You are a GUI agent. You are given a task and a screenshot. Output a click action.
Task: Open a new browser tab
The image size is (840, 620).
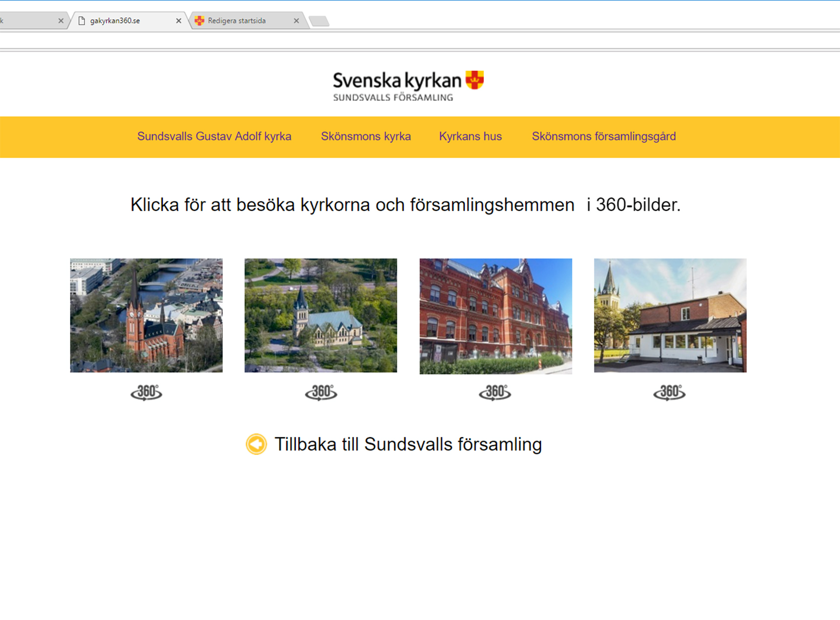click(x=319, y=21)
